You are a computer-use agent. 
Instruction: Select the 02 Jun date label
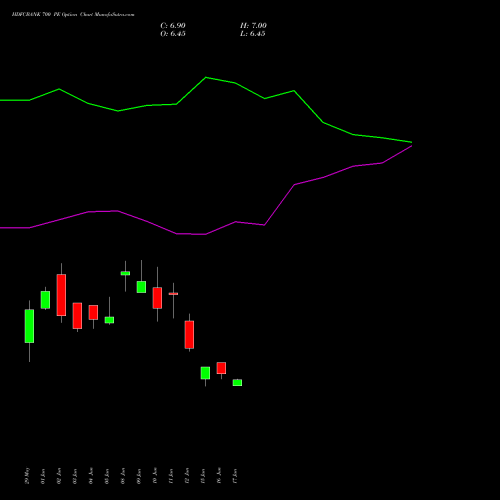(59, 476)
